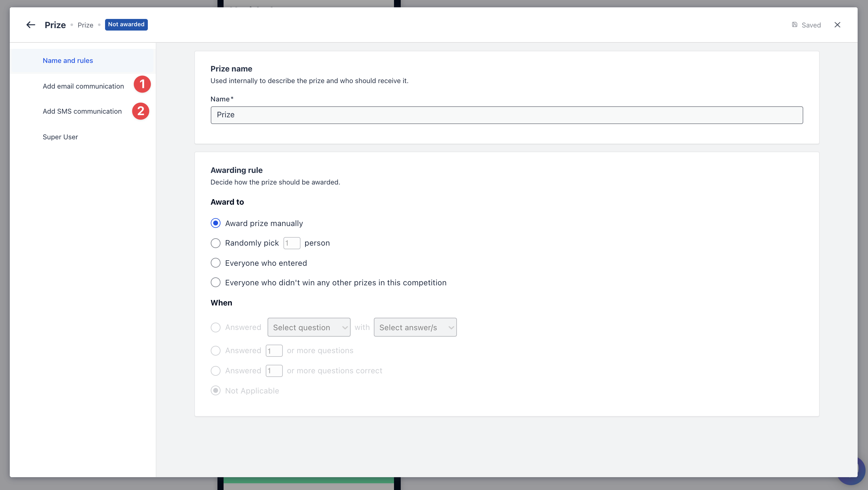
Task: Open Name and rules section
Action: coord(68,61)
